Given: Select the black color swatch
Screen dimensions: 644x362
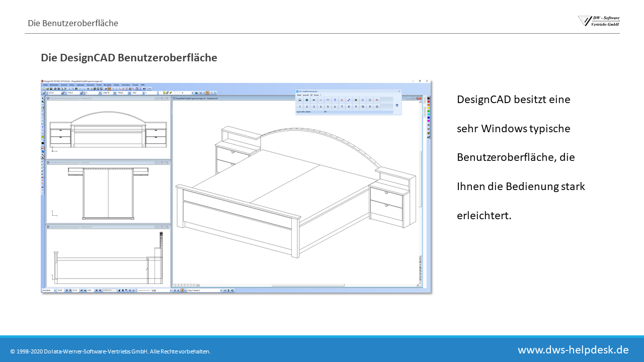Looking at the screenshot, I should (428, 99).
